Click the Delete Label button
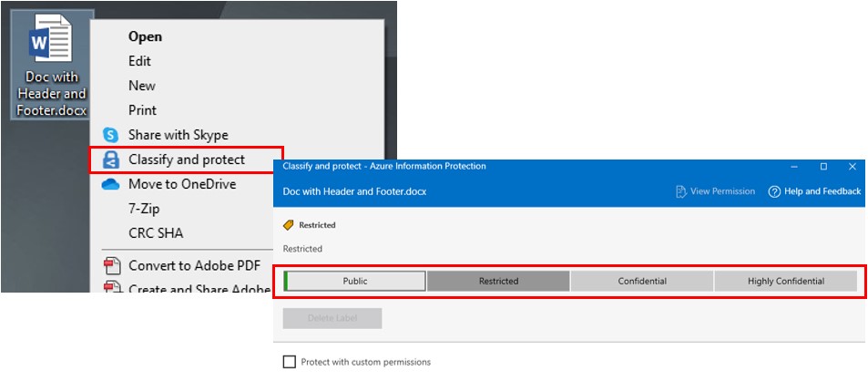Screen dimensions: 868x381 [x=332, y=318]
